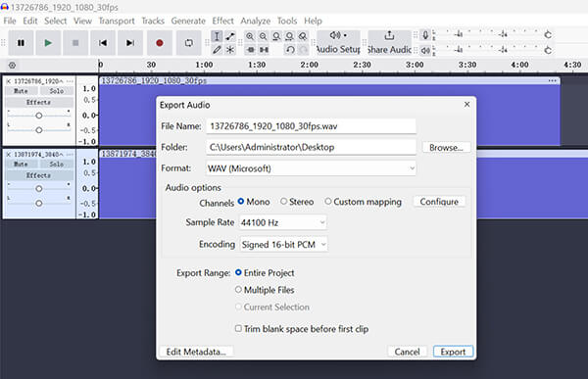The height and width of the screenshot is (379, 588).
Task: Choose Entire Project export range
Action: [238, 272]
